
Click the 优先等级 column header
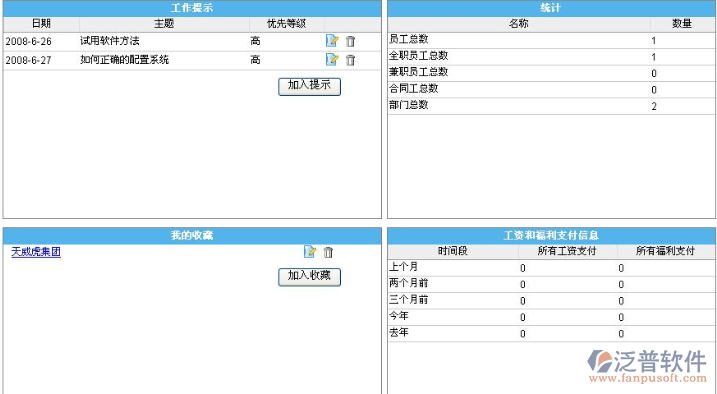click(286, 24)
